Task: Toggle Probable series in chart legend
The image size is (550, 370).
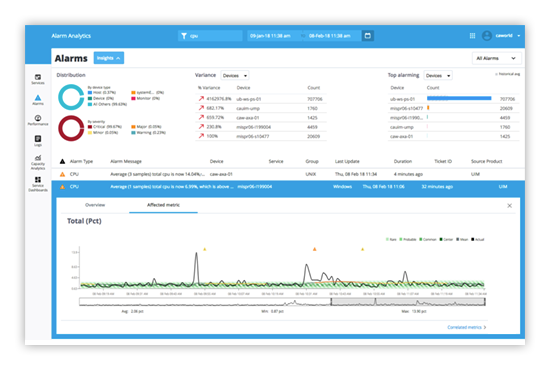Action: [408, 240]
